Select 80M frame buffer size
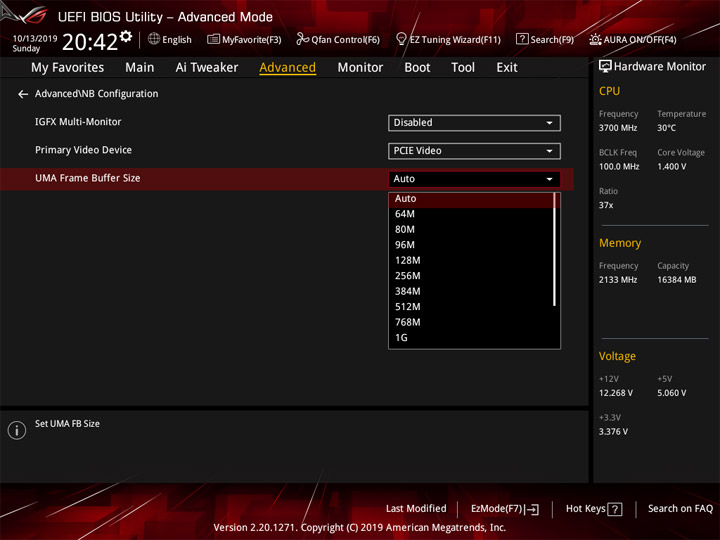This screenshot has width=720, height=540. [x=471, y=230]
